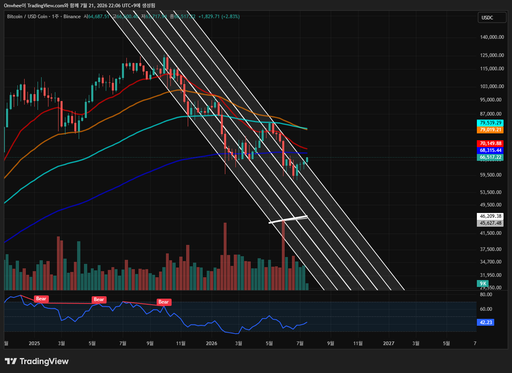
Task: Select the cyan 79,539.29 price label
Action: 490,123
